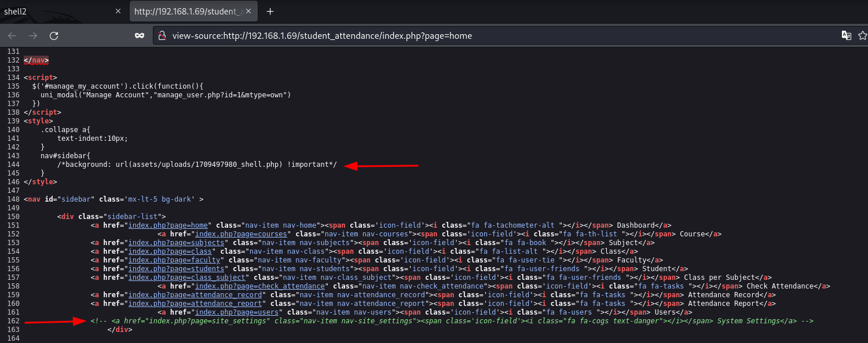Viewport: 868px width, 343px height.
Task: Open site security info lock icon
Action: point(163,35)
